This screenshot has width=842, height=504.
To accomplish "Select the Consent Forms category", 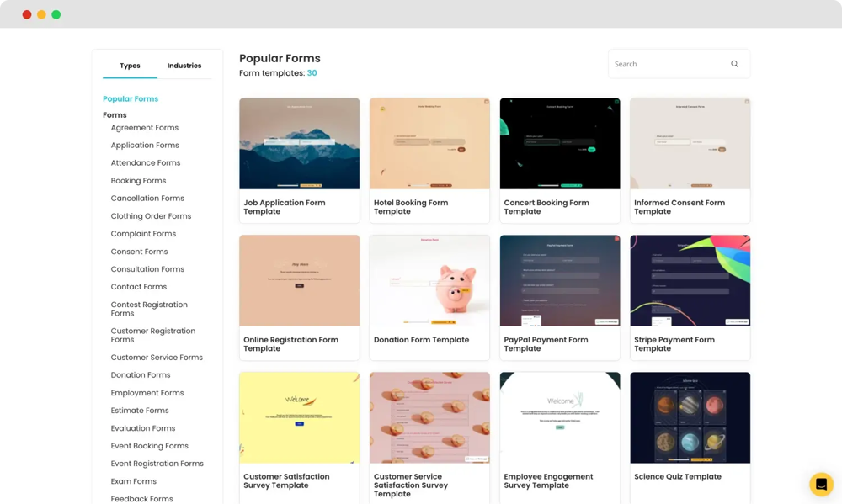I will click(139, 251).
